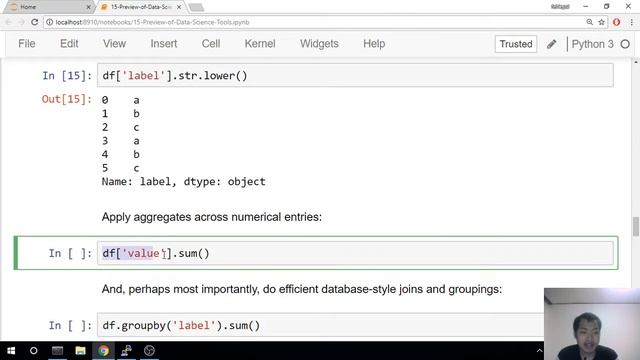Open the View menu
Screen dimensions: 640x360
click(x=114, y=44)
